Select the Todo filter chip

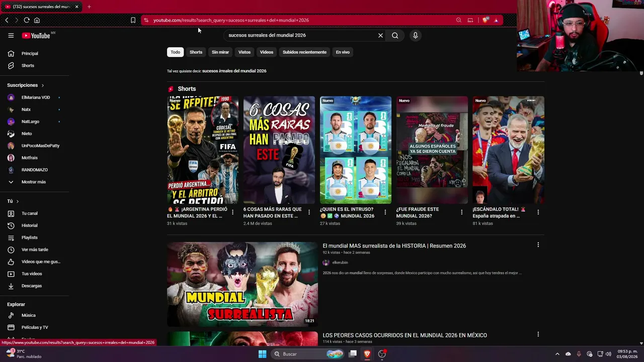(175, 52)
